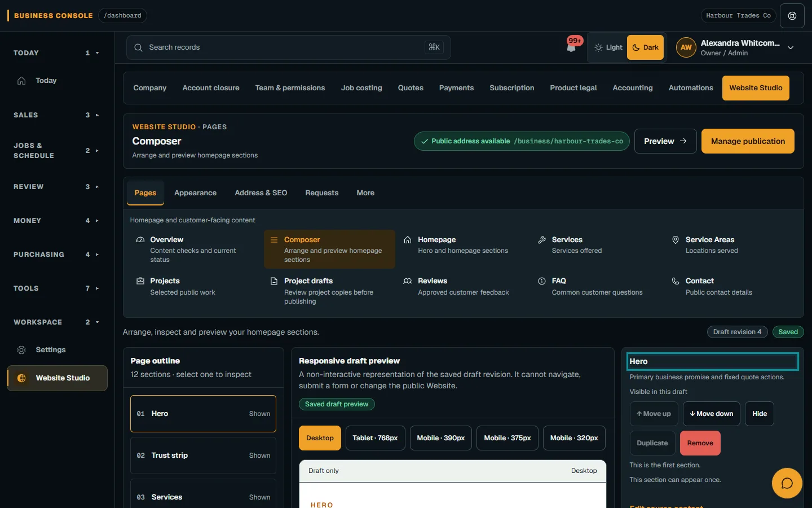Open the chat bubble support button

tap(787, 483)
